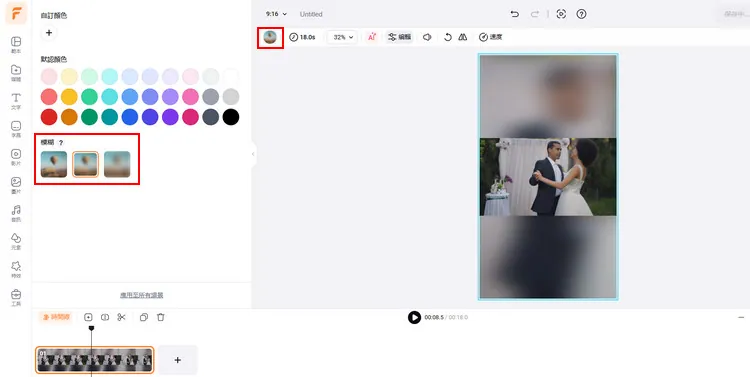750x377 pixels.
Task: Click the screen capture record icon
Action: point(561,14)
